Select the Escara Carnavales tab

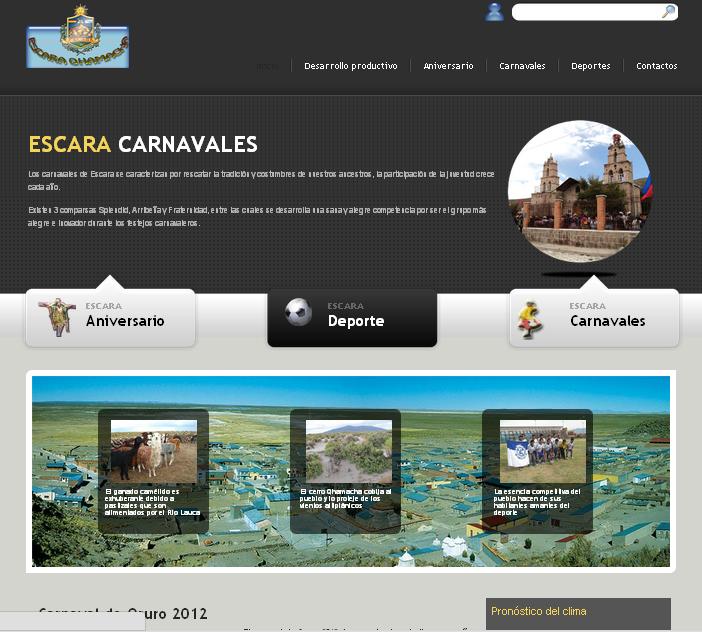click(x=594, y=317)
